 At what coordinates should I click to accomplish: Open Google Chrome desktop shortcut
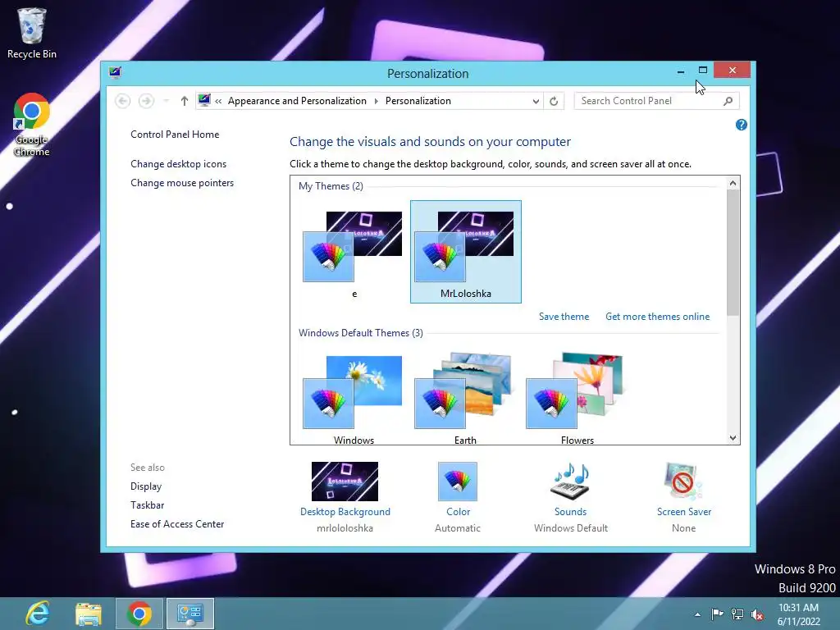pos(32,125)
